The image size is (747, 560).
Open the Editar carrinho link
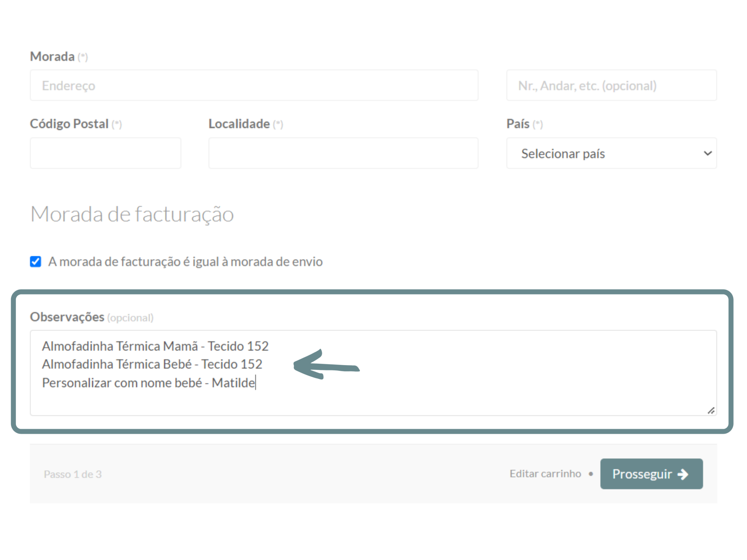[545, 474]
